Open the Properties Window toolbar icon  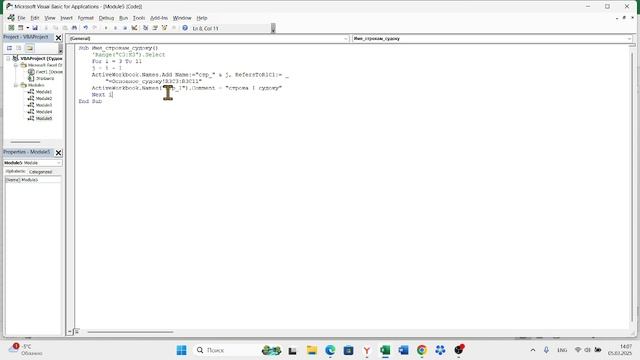155,28
